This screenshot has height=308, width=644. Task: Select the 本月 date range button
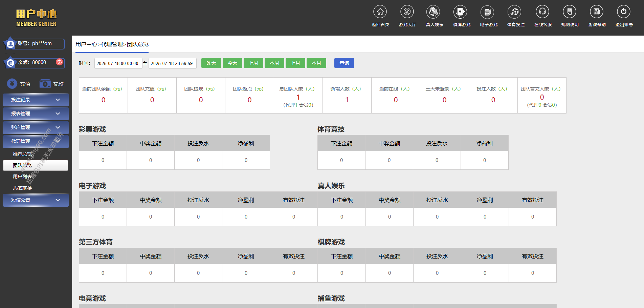pyautogui.click(x=316, y=63)
